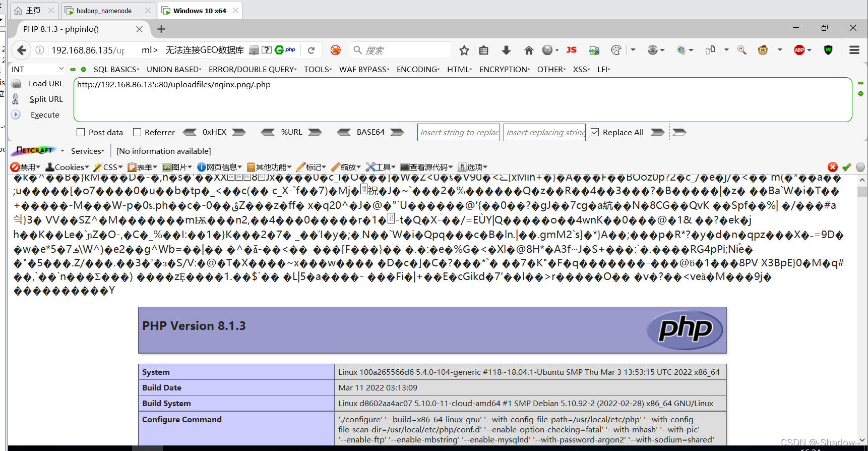868x451 pixels.
Task: Uncheck the Replace All checkbox
Action: coord(595,132)
